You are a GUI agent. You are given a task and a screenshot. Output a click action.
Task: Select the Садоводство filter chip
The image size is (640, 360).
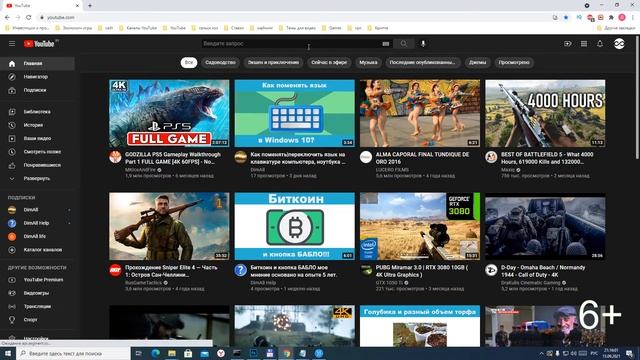click(x=220, y=62)
